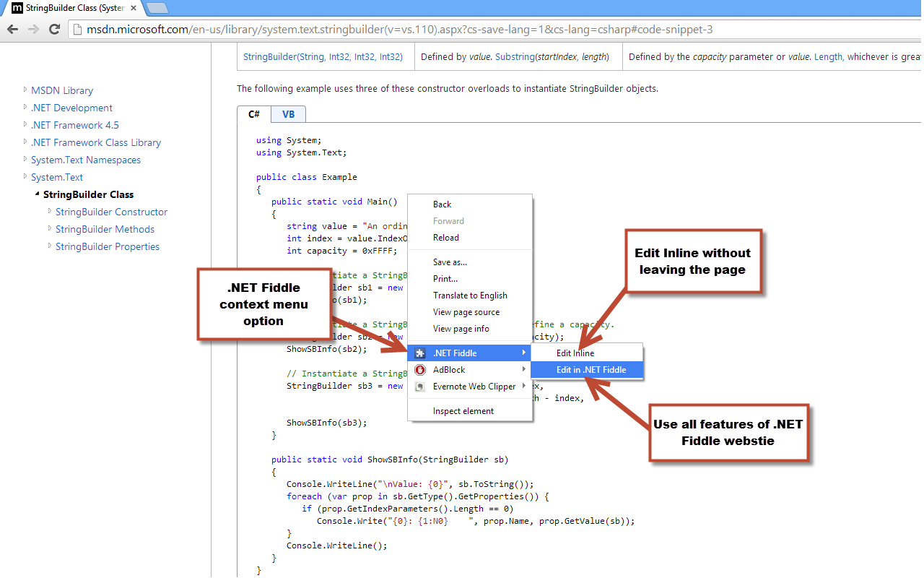
Task: Switch to the VB code tab
Action: (x=288, y=113)
